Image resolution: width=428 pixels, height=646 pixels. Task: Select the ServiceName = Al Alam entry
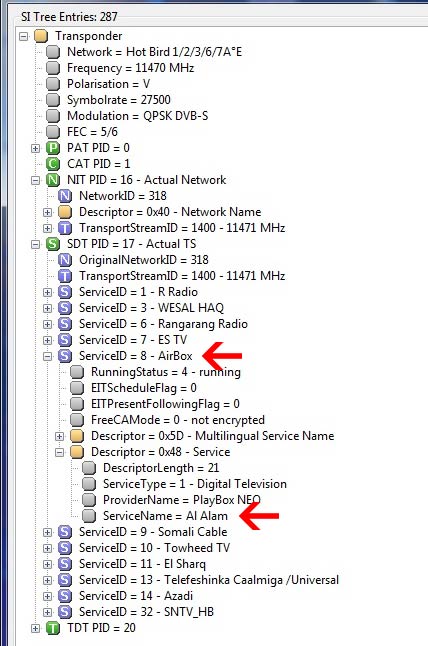coord(165,516)
